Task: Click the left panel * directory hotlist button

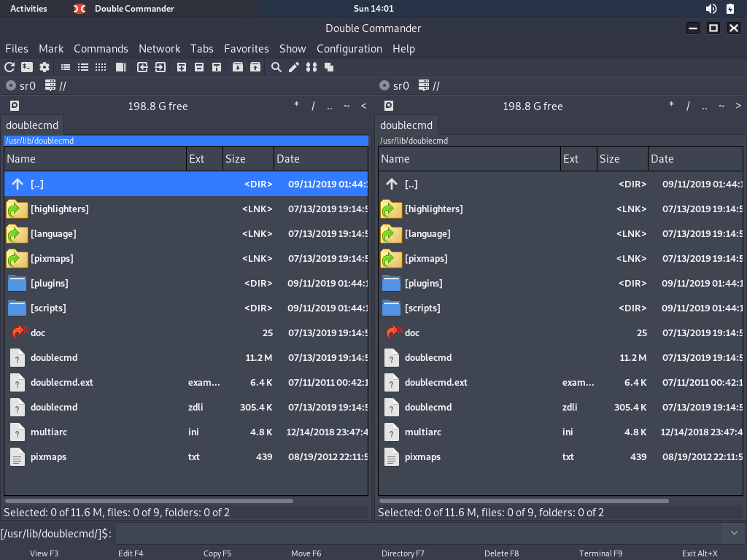Action: coord(296,105)
